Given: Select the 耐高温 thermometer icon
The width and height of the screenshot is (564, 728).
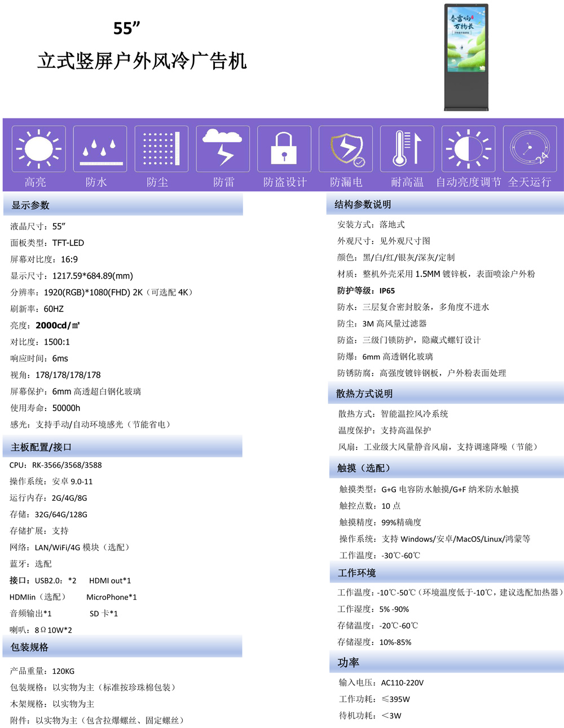Looking at the screenshot, I should coord(406,148).
